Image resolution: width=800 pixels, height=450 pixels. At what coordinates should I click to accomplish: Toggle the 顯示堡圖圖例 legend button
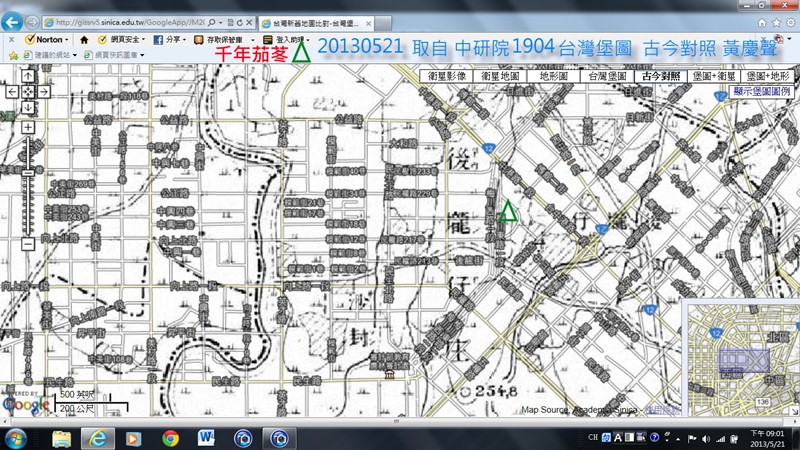[x=761, y=91]
